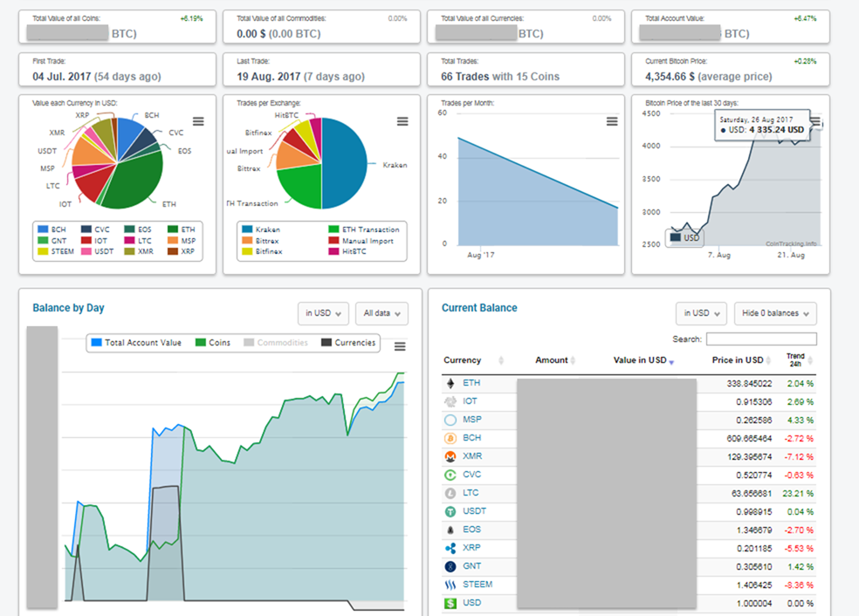The height and width of the screenshot is (616, 859).
Task: Toggle Kraken in exchange pie legend
Action: (x=261, y=229)
